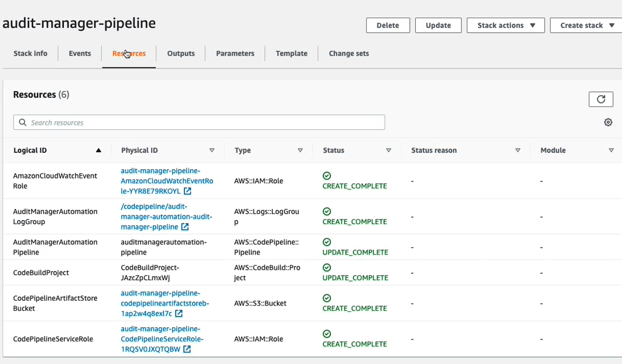Viewport: 622px width, 364px height.
Task: Click success check icon for CodePipelineArtifactStoreBucket
Action: [327, 298]
